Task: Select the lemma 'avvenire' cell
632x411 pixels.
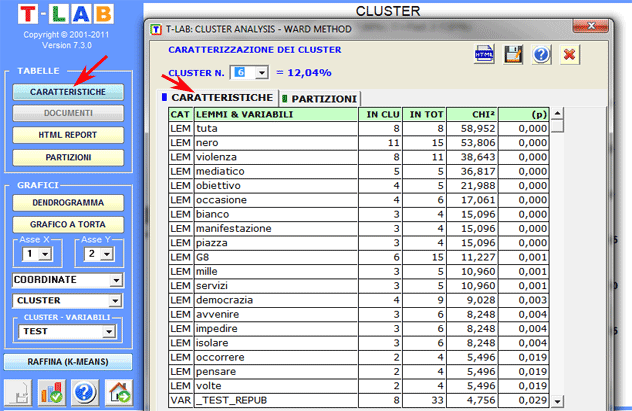Action: [x=276, y=314]
